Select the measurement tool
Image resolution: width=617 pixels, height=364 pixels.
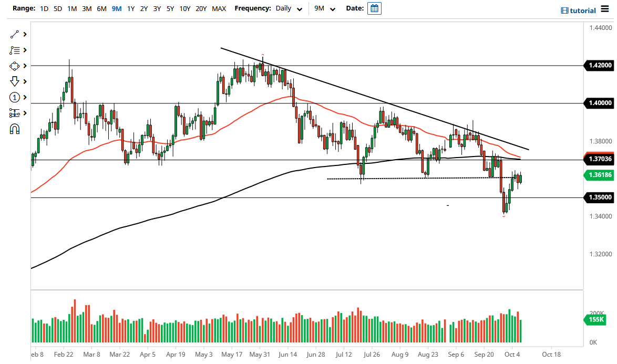(x=15, y=113)
